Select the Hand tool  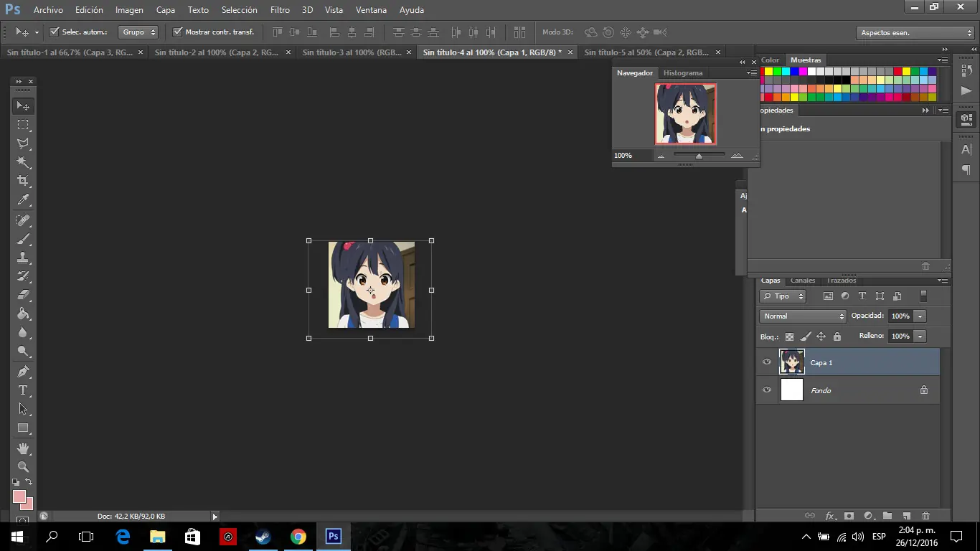click(23, 448)
